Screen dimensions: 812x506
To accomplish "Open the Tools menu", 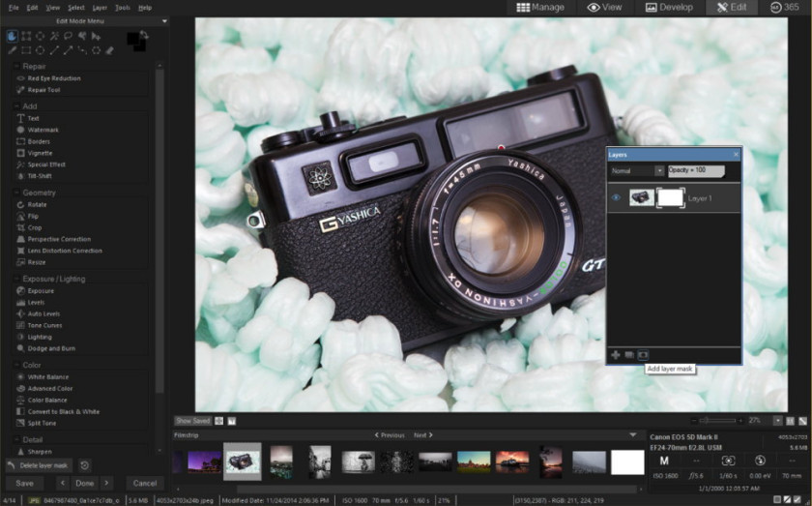I will (x=123, y=8).
